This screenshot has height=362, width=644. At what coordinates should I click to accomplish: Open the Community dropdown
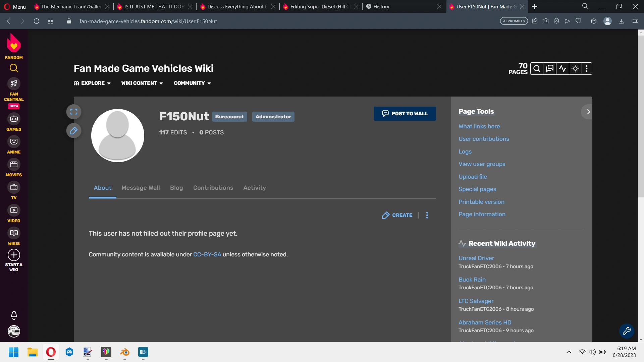click(x=192, y=83)
